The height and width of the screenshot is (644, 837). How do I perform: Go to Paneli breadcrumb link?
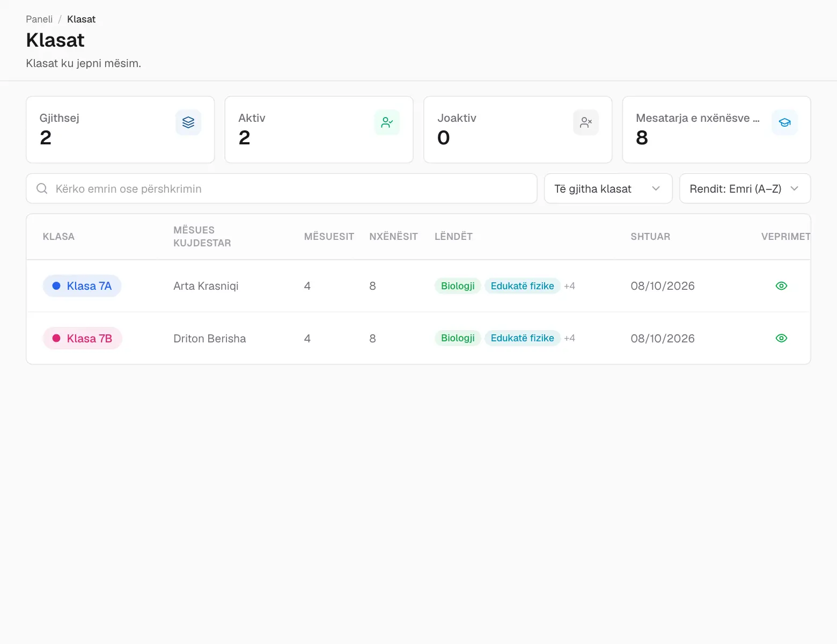(x=39, y=19)
